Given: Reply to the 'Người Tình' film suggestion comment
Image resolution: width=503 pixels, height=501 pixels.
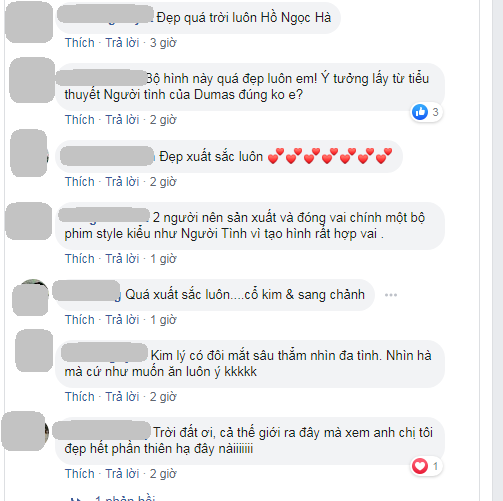Looking at the screenshot, I should coord(122,259).
